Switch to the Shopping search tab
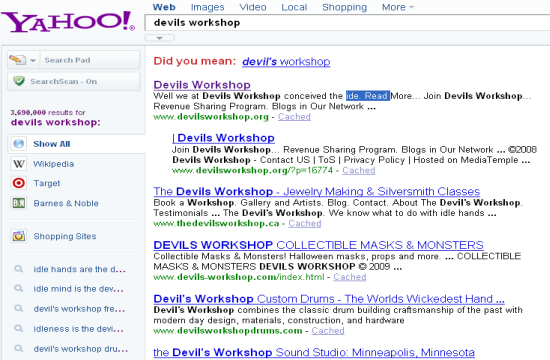 pos(344,7)
